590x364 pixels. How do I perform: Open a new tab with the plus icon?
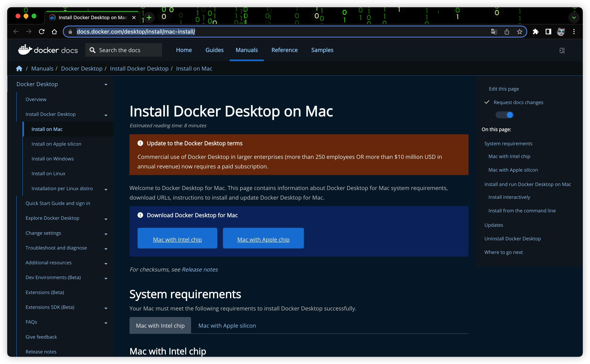(x=149, y=18)
